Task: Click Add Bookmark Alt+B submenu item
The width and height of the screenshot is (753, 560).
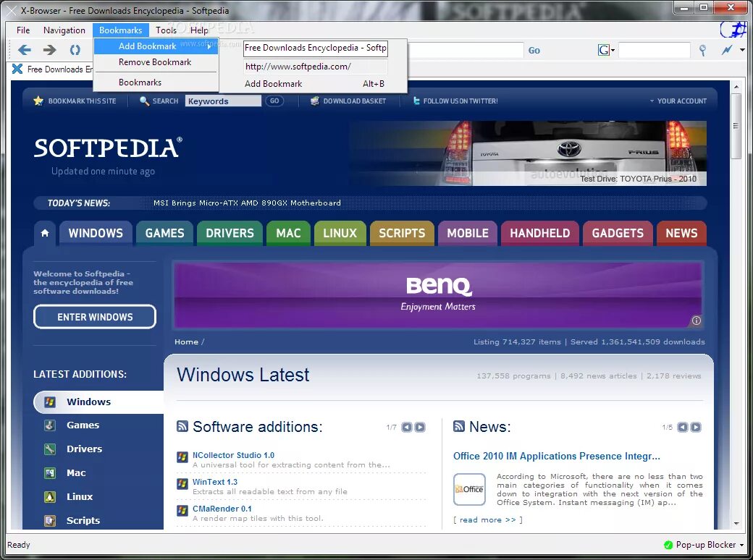Action: (314, 84)
